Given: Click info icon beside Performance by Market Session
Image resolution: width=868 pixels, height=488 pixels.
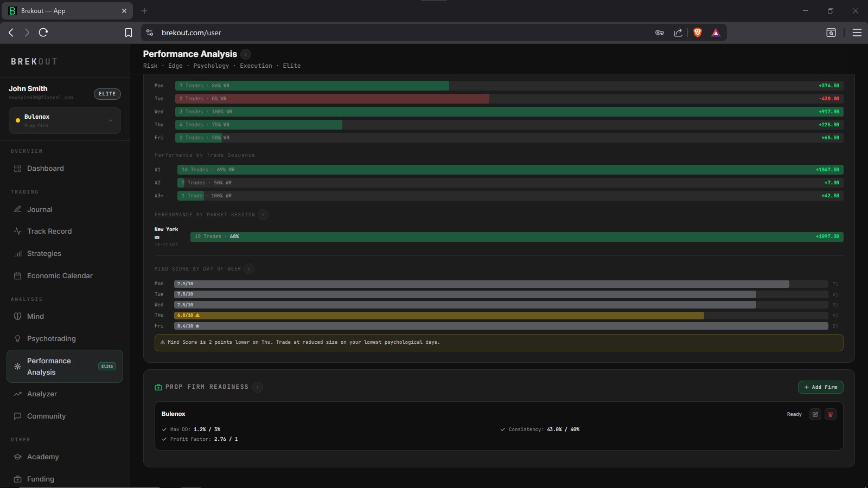Looking at the screenshot, I should coord(263,215).
